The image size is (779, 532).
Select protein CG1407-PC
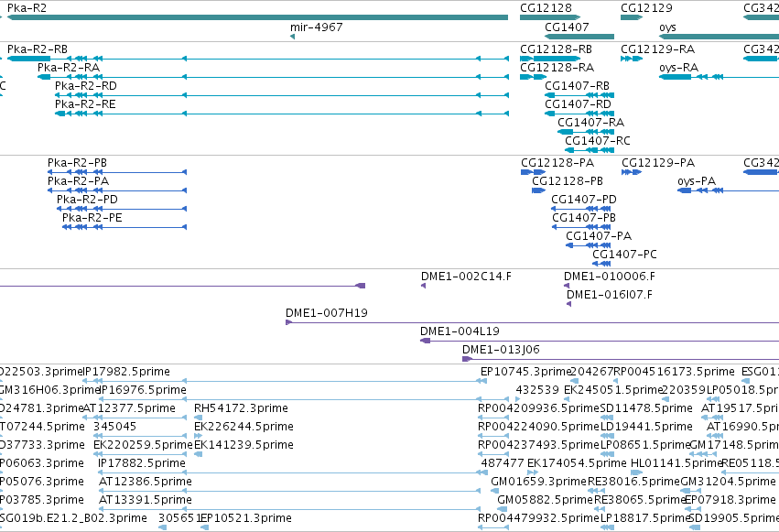coord(625,255)
